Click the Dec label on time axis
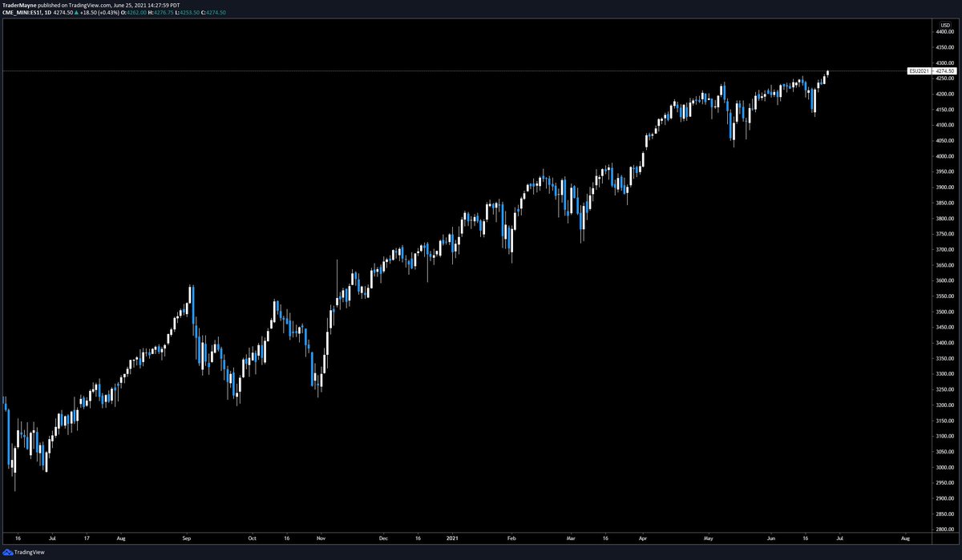Image resolution: width=962 pixels, height=560 pixels. (383, 540)
